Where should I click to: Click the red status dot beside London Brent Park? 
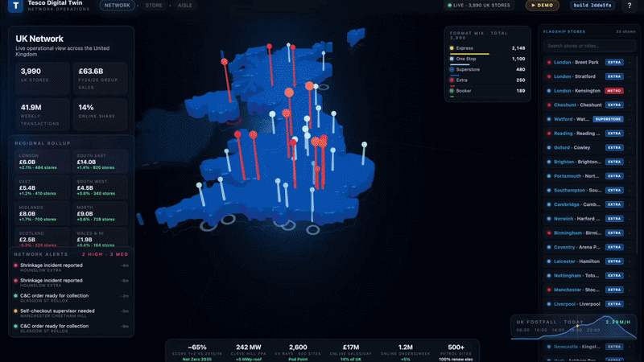[x=549, y=63]
